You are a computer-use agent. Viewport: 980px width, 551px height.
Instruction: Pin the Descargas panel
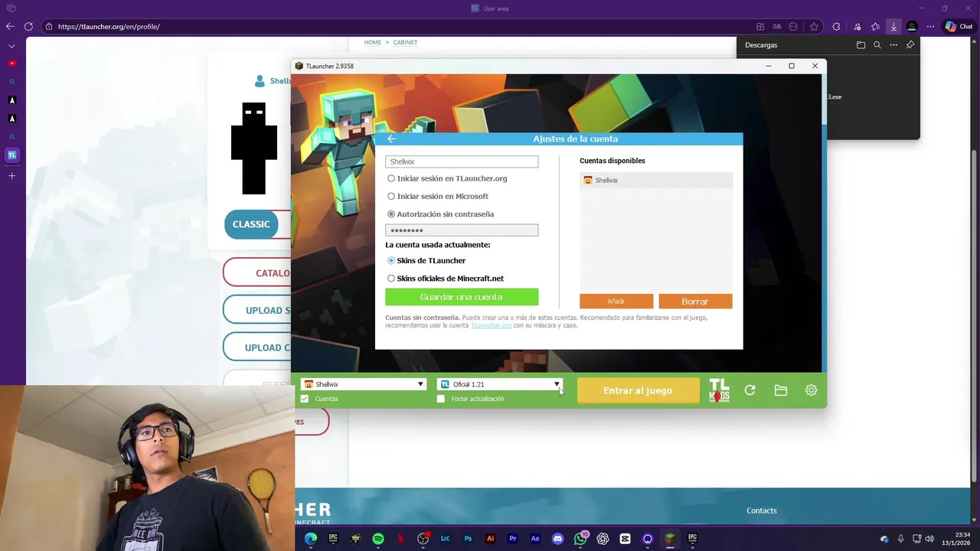910,45
